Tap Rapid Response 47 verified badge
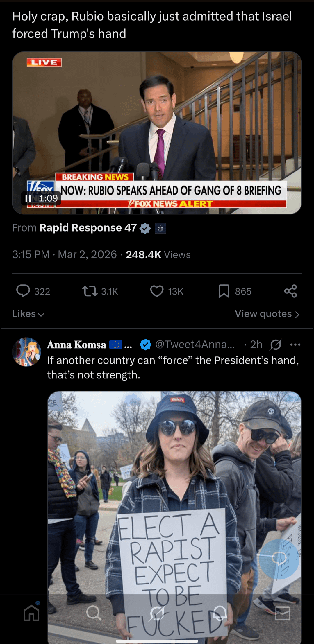The height and width of the screenshot is (644, 314). click(x=145, y=228)
